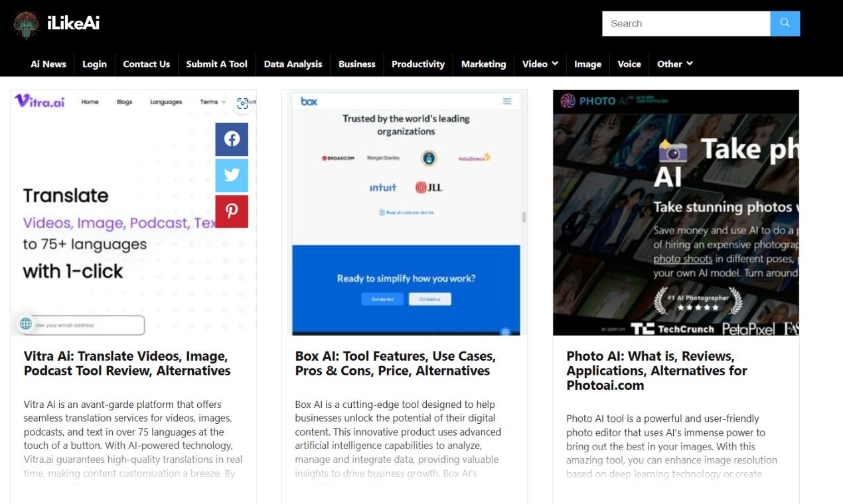Open Contact Us in navigation
Screen dimensions: 843x504
[x=146, y=64]
